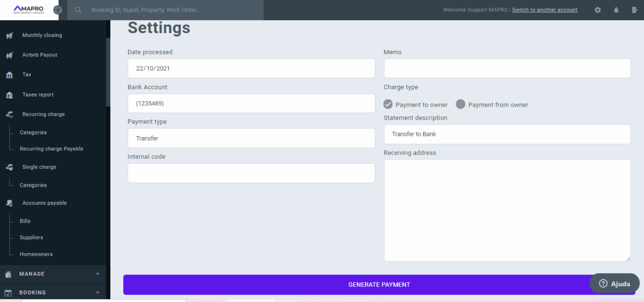Click the Accounts payable sidebar icon
This screenshot has height=302, width=644.
click(9, 203)
